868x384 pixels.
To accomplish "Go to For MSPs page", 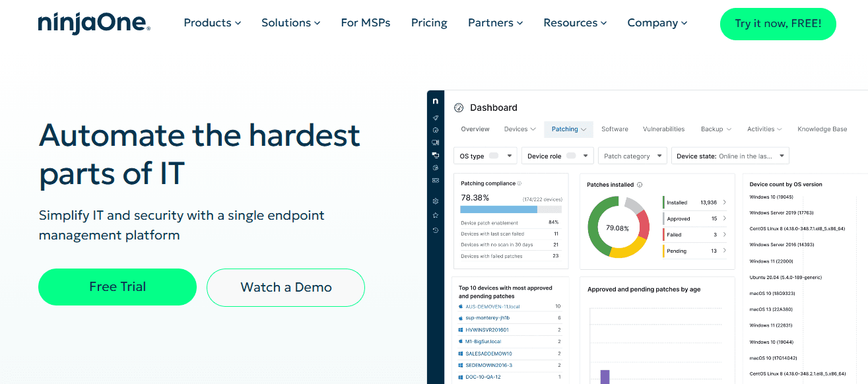I will pos(366,22).
